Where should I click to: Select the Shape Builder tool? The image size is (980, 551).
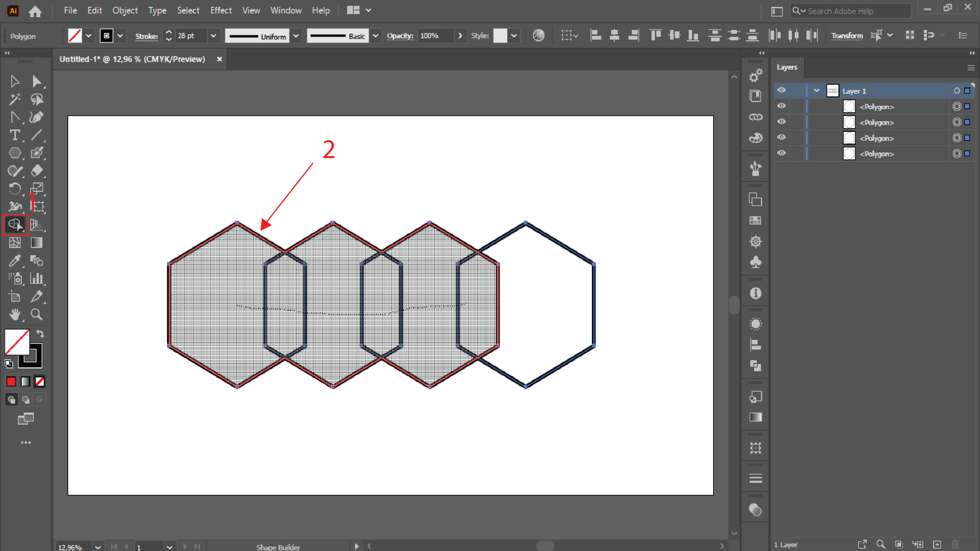15,225
